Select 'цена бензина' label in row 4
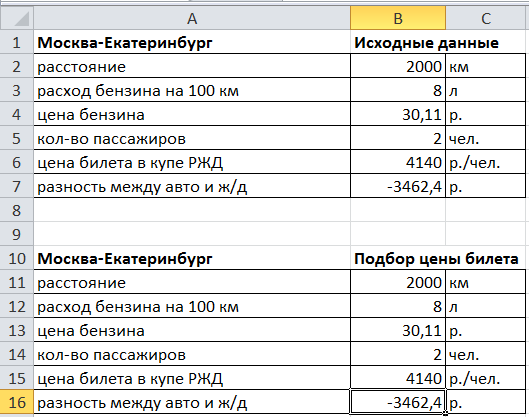529x417 pixels. 91,115
